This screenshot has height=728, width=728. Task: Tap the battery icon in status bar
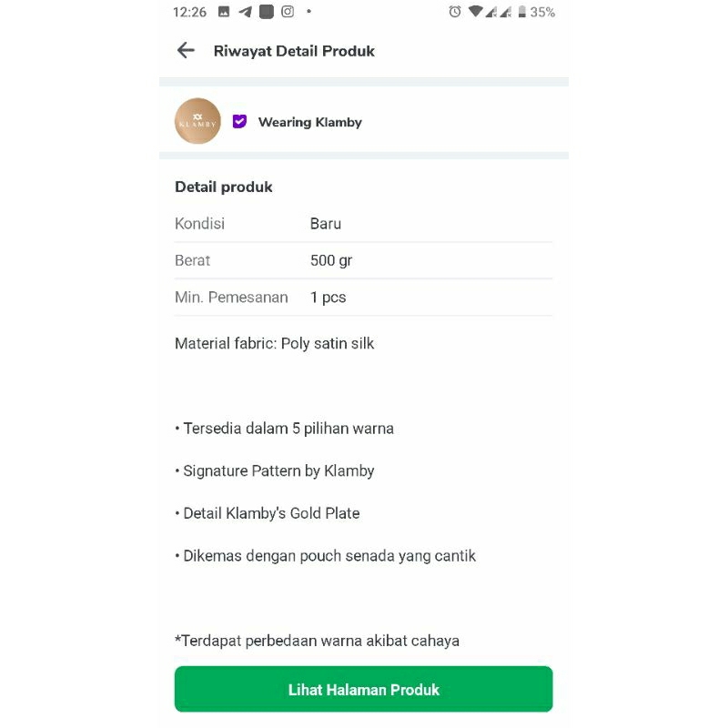click(522, 12)
